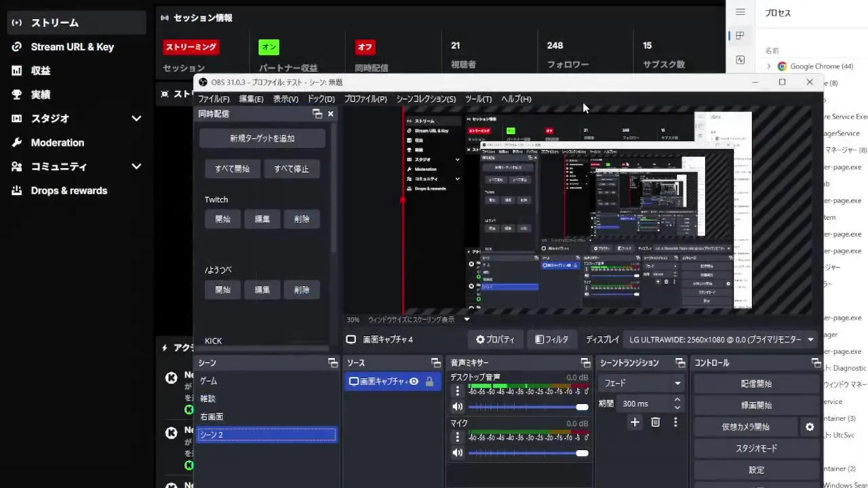This screenshot has height=488, width=868.
Task: Close the 同時配信 dock panel
Action: (x=330, y=114)
